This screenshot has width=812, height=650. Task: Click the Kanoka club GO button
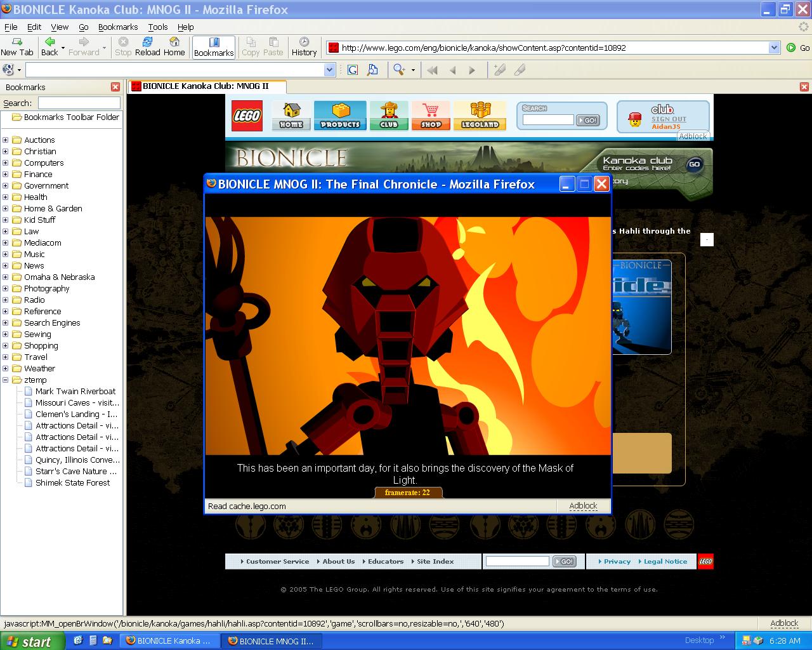point(694,164)
